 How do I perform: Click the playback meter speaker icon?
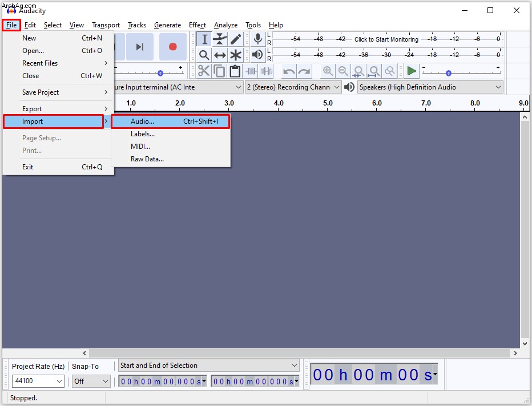(258, 55)
